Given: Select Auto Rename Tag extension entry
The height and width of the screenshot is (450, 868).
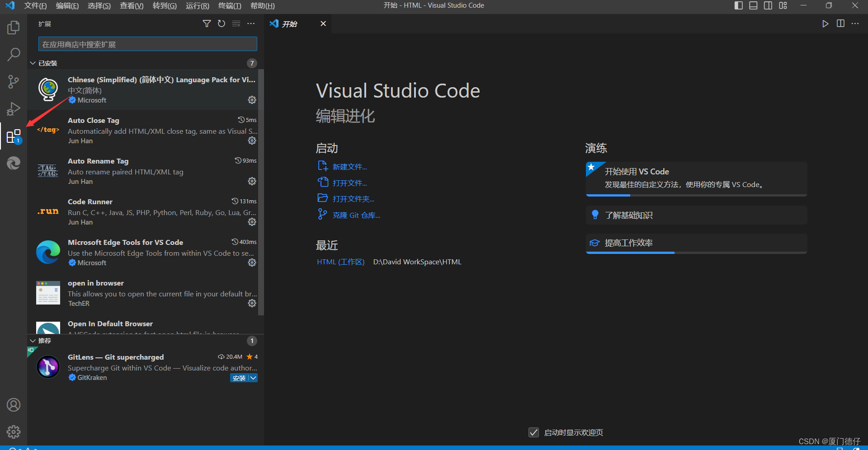Looking at the screenshot, I should [x=143, y=171].
